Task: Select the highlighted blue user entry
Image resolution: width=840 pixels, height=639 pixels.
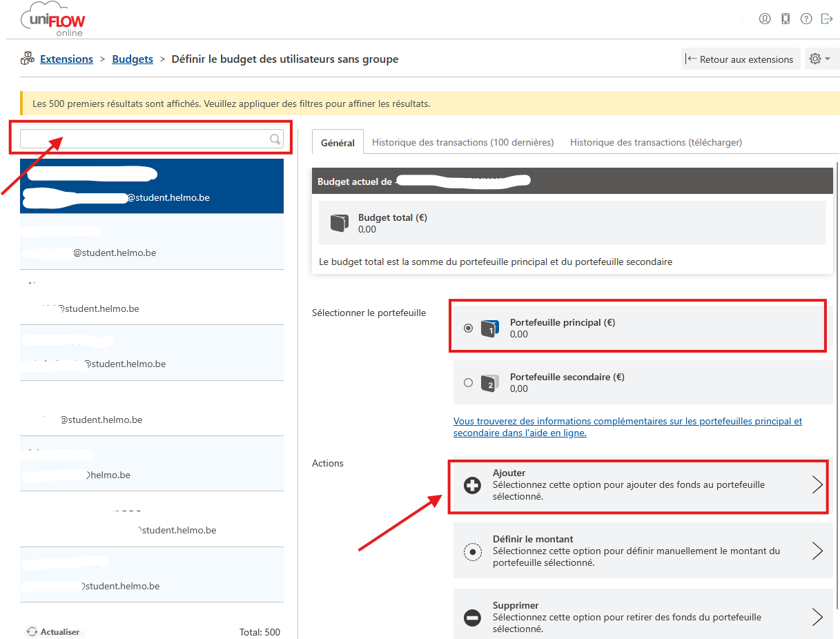Action: pos(152,186)
